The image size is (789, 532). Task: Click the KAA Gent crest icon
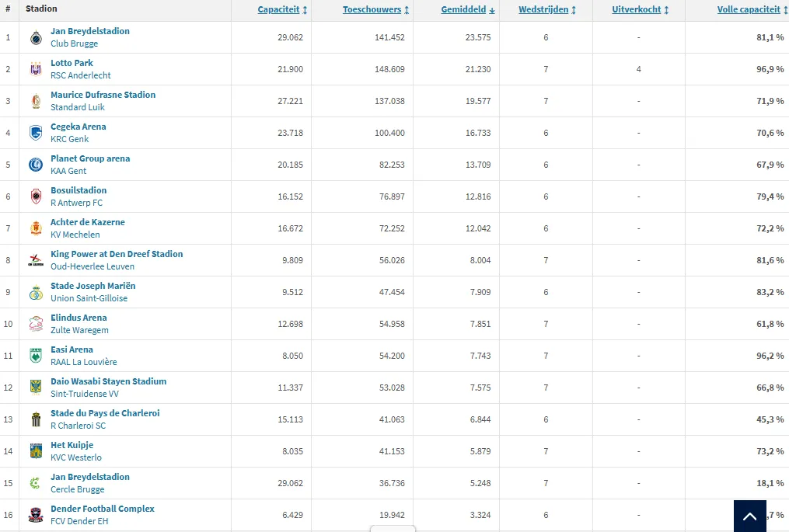click(35, 165)
